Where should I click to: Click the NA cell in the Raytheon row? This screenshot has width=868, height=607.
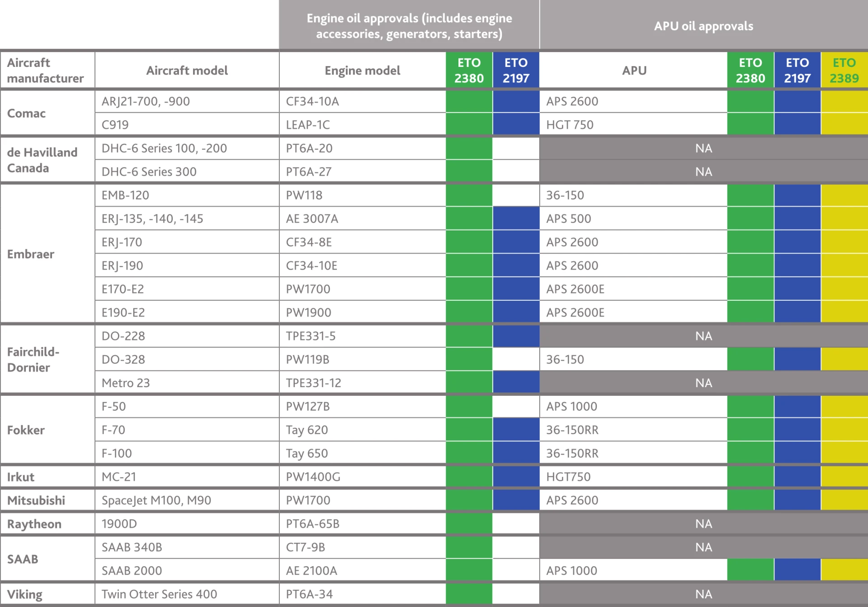click(704, 524)
